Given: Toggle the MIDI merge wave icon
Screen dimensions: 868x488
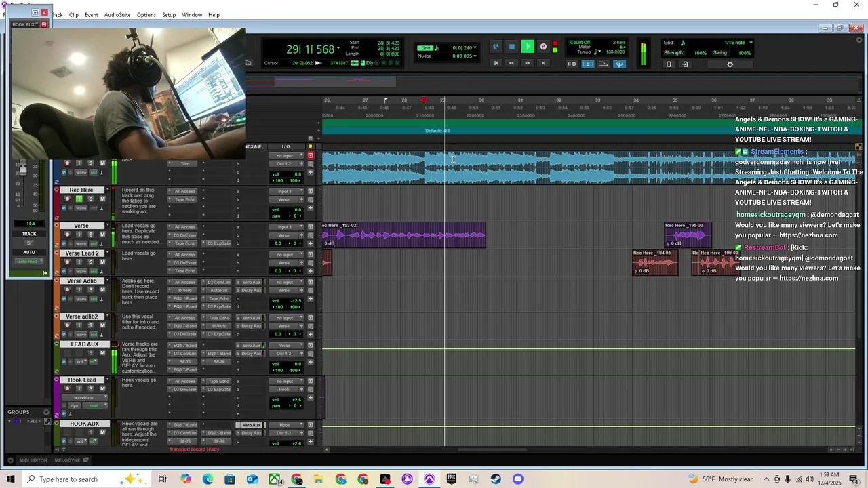Looking at the screenshot, I should point(604,64).
